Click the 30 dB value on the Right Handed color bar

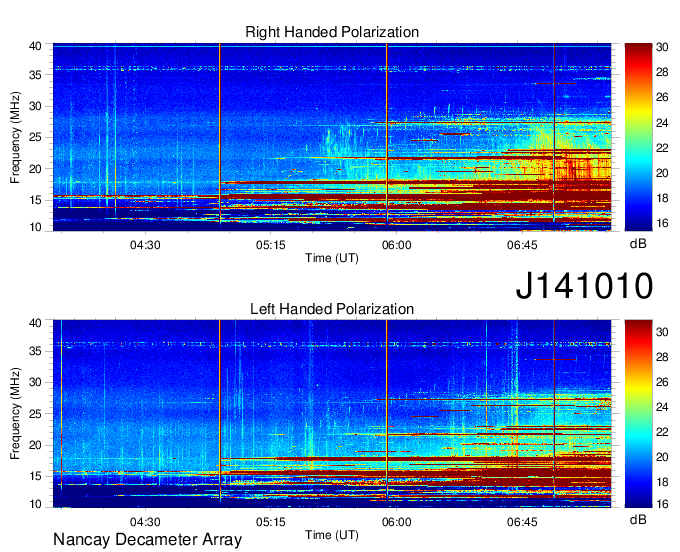click(662, 47)
